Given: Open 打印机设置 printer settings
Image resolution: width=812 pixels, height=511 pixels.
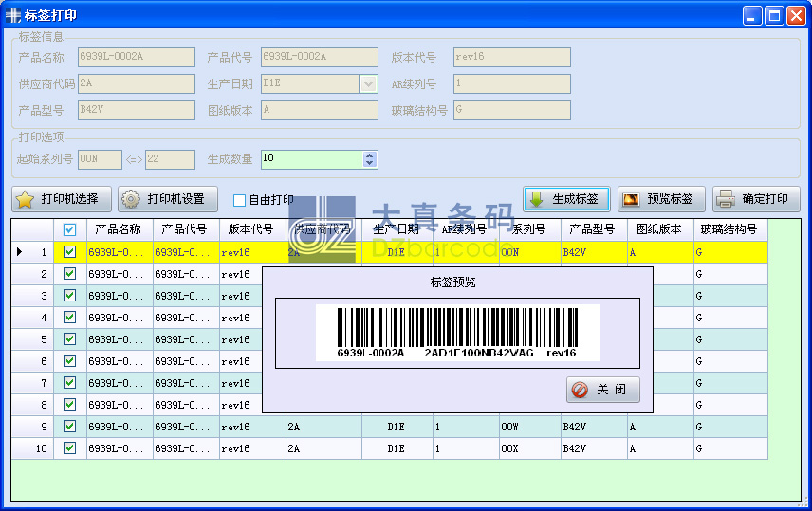Looking at the screenshot, I should click(168, 199).
